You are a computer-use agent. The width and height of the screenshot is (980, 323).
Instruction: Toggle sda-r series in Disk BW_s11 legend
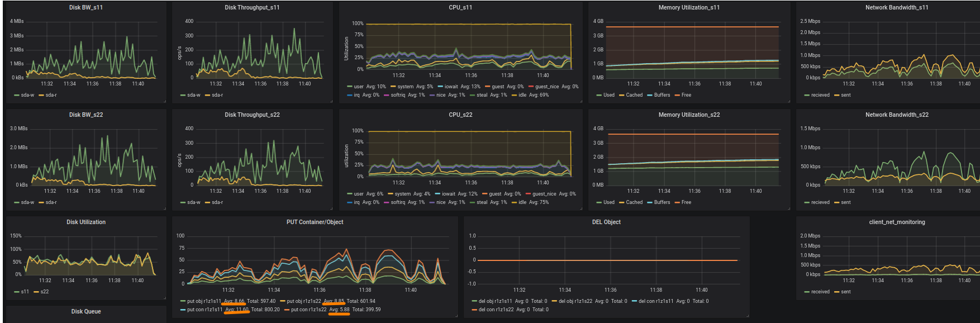pyautogui.click(x=51, y=95)
